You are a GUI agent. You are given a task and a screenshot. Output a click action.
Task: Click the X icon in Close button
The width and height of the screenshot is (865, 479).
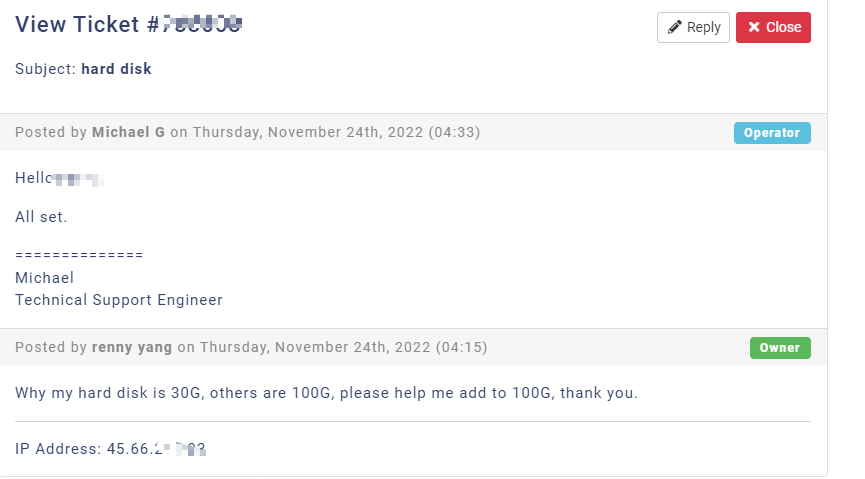(754, 28)
